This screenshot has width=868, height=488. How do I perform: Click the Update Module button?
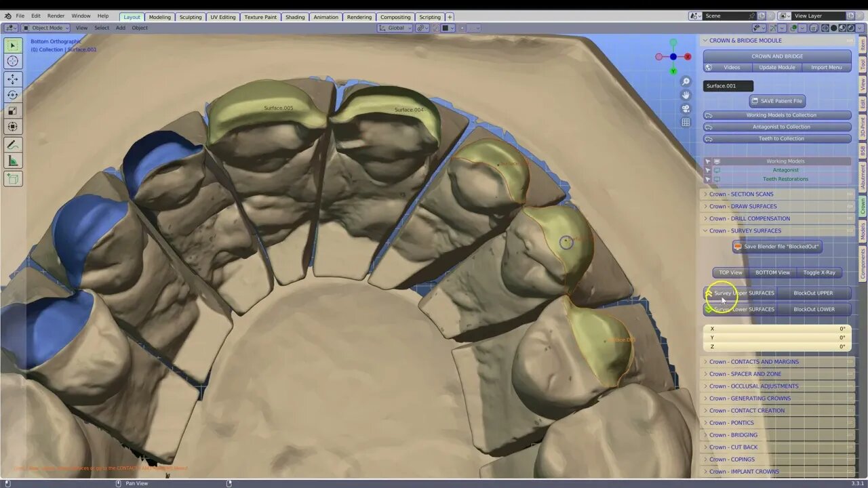point(776,67)
